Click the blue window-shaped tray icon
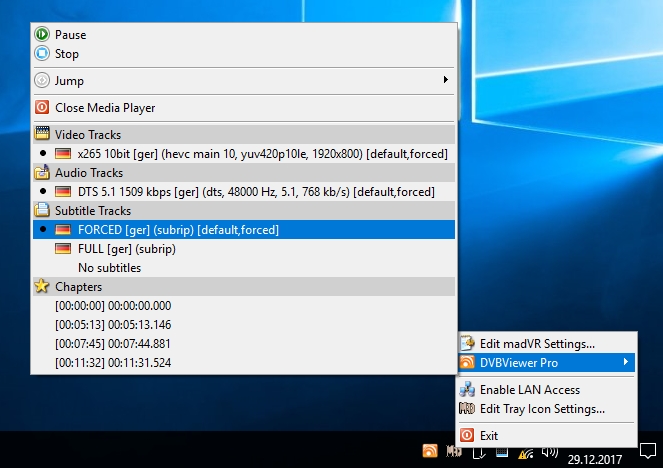Screen dimensions: 663x468 [502, 452]
